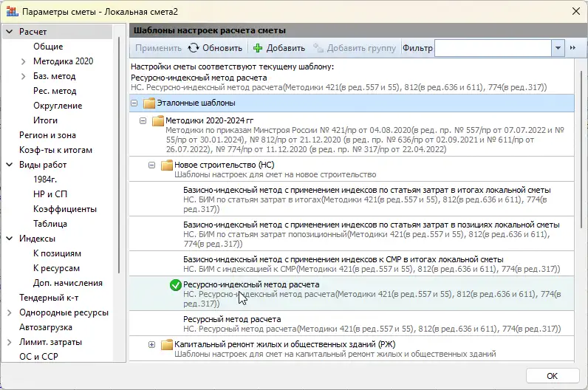Screen dimensions: 588x390
Task: Click the Эталонные шаблоны folder icon
Action: coord(148,103)
